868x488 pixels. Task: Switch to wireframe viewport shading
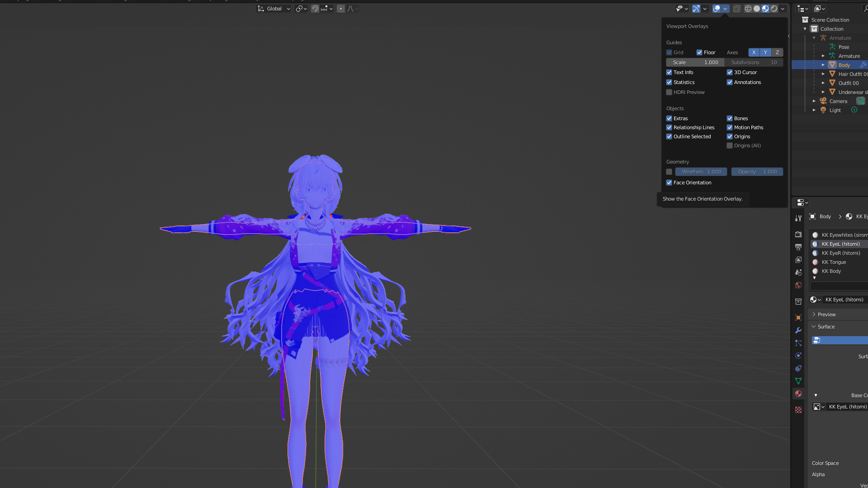(x=748, y=9)
